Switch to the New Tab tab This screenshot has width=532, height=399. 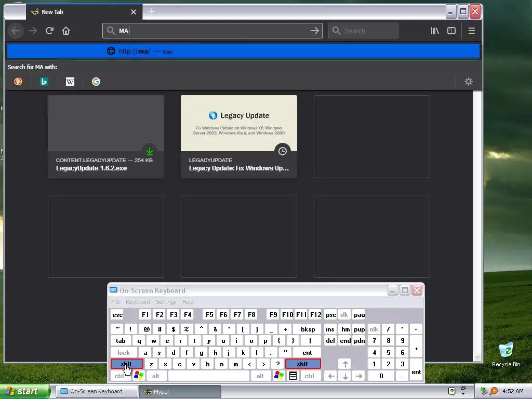(x=84, y=12)
